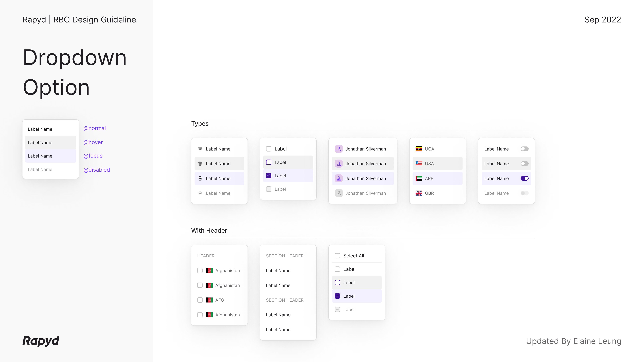The image size is (644, 362).
Task: Click the @focus state label
Action: tap(93, 156)
